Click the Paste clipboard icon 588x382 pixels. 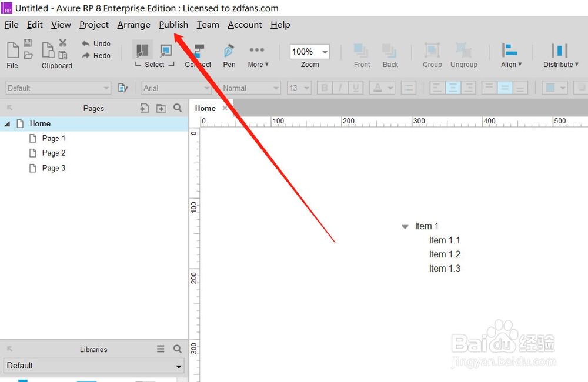point(48,50)
